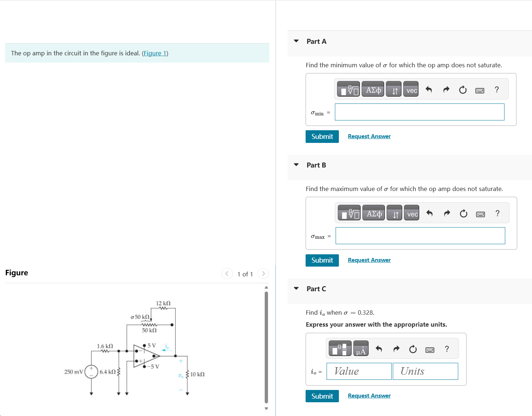Submit the Part A answer

[x=322, y=136]
